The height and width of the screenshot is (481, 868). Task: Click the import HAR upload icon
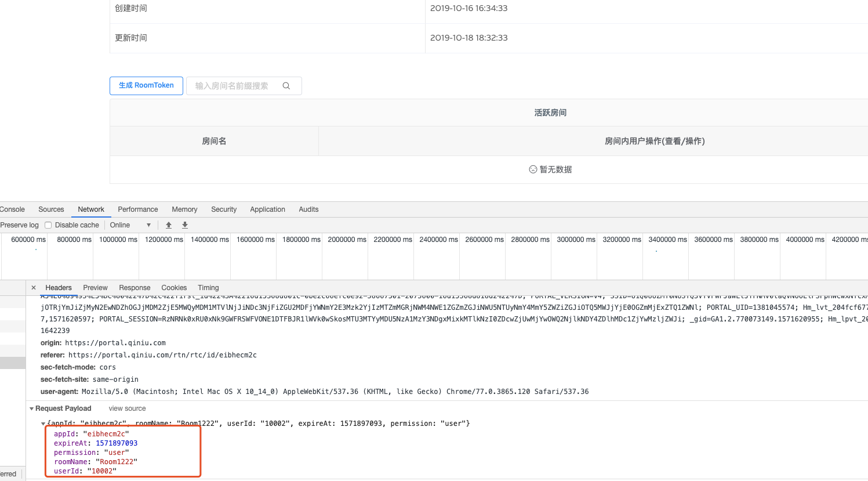[169, 225]
